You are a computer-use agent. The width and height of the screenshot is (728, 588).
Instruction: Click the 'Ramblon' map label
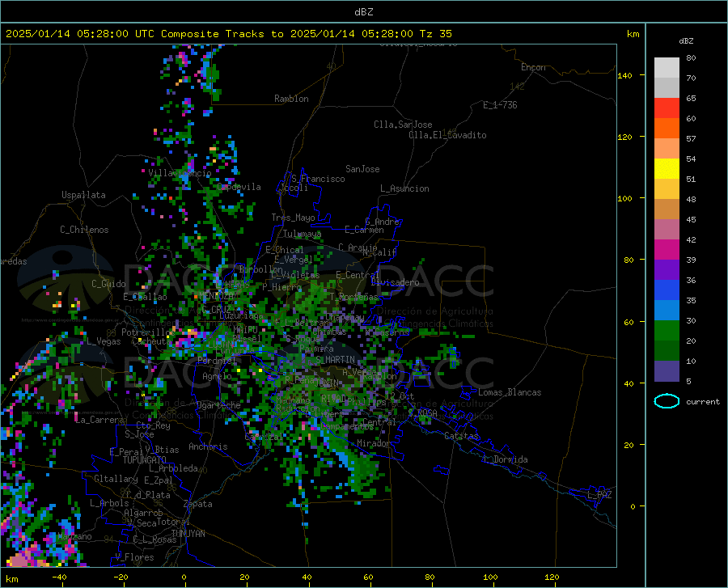tap(291, 99)
